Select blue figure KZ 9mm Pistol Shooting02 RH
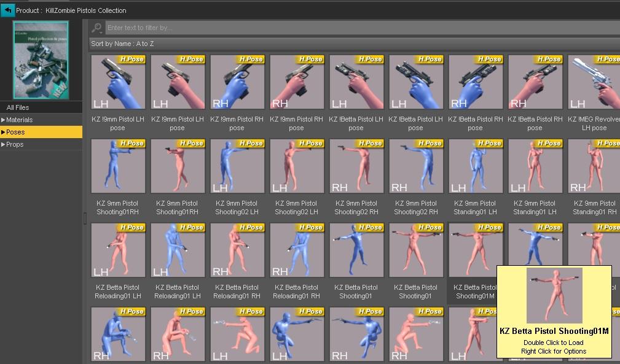 click(417, 166)
